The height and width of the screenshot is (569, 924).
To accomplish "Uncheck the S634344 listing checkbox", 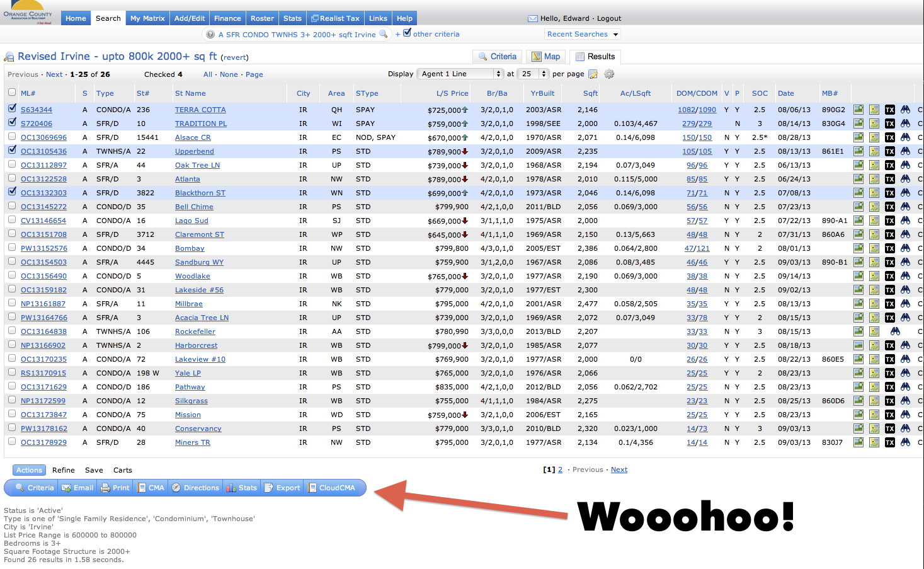I will pos(11,109).
